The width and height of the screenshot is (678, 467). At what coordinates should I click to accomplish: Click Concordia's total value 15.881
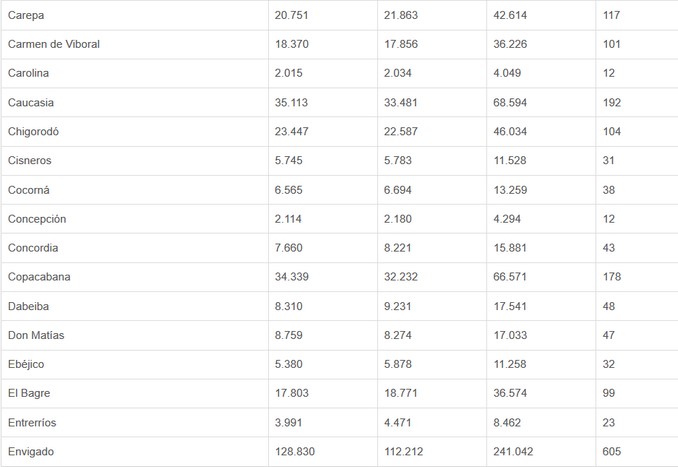[512, 248]
